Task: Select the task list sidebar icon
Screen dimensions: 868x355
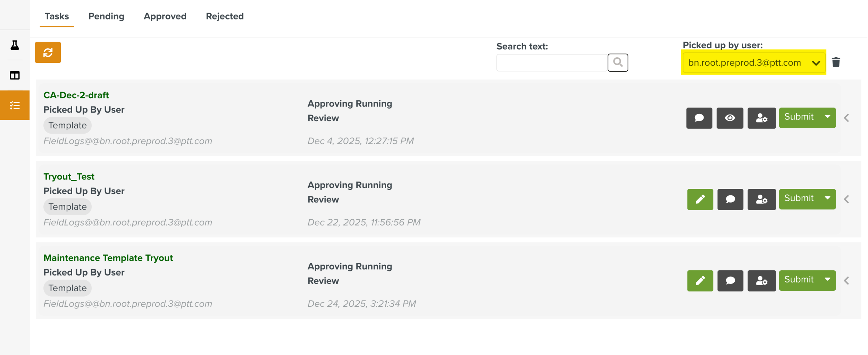Action: click(x=15, y=105)
